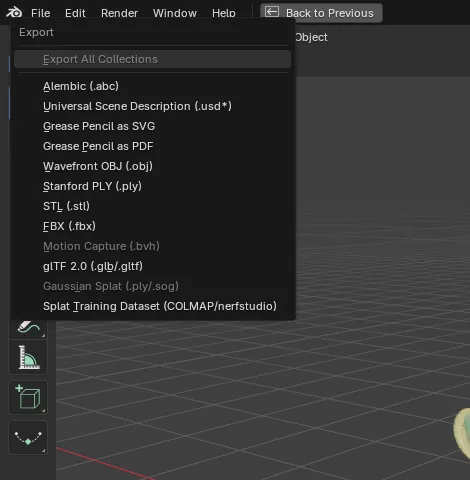Image resolution: width=470 pixels, height=480 pixels.
Task: Open the Edit menu
Action: coord(75,13)
